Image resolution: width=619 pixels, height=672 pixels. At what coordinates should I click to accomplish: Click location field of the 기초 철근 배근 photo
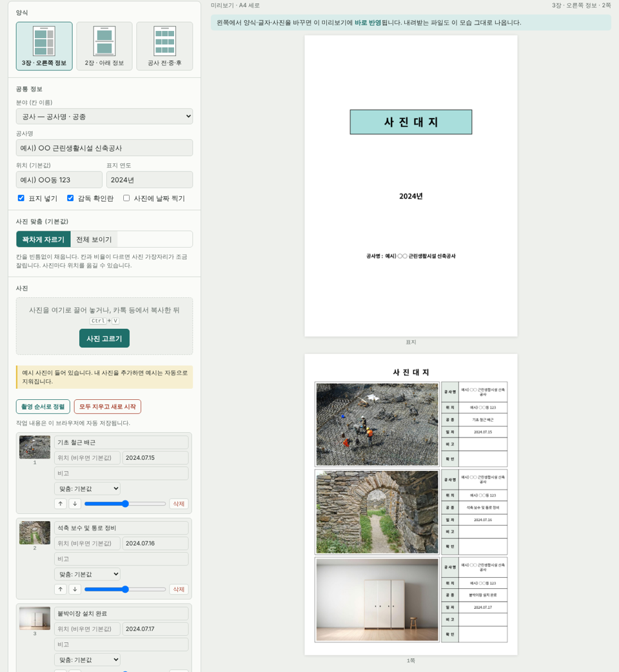(x=88, y=458)
